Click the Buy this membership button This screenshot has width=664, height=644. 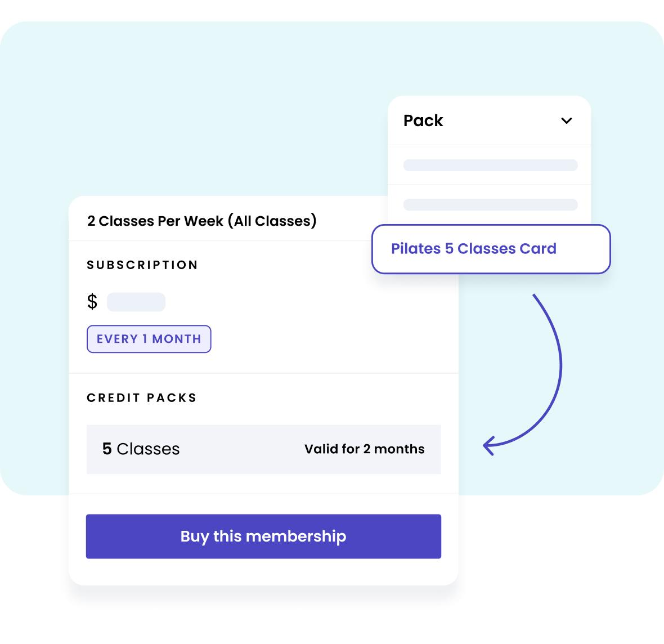tap(263, 536)
